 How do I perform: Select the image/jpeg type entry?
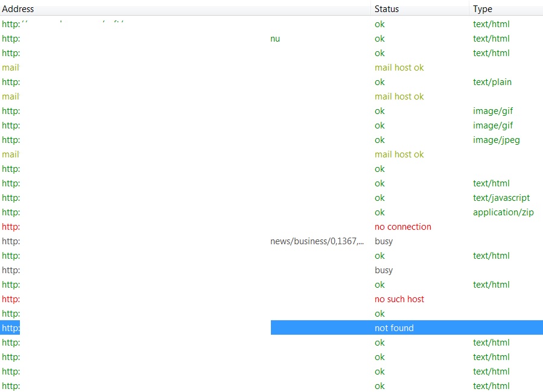pos(496,140)
